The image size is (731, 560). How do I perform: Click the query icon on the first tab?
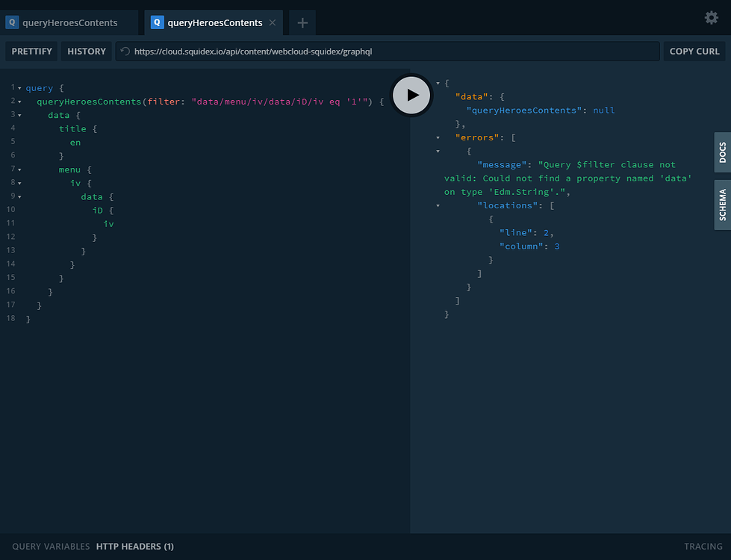(x=12, y=22)
